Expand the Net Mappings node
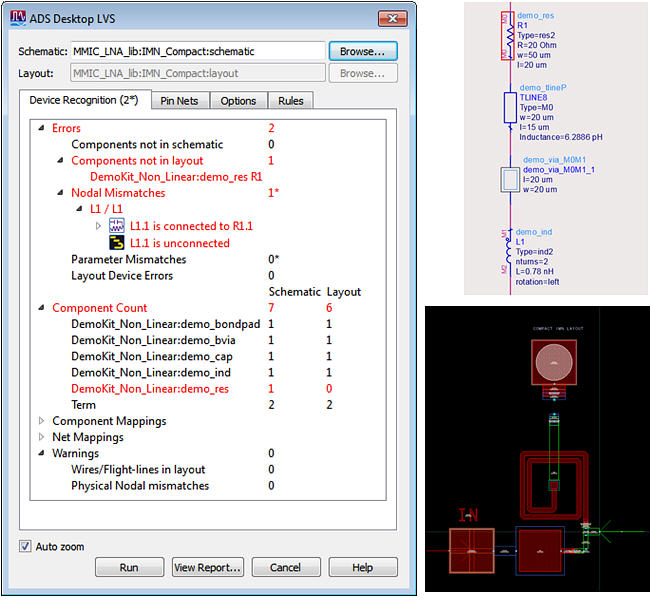Image resolution: width=650 pixels, height=600 pixels. (x=41, y=437)
